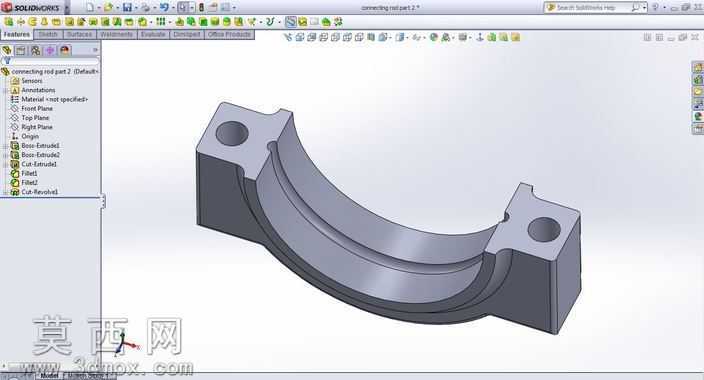Click the Curves icon in features toolbar
The height and width of the screenshot is (380, 704).
[x=269, y=21]
